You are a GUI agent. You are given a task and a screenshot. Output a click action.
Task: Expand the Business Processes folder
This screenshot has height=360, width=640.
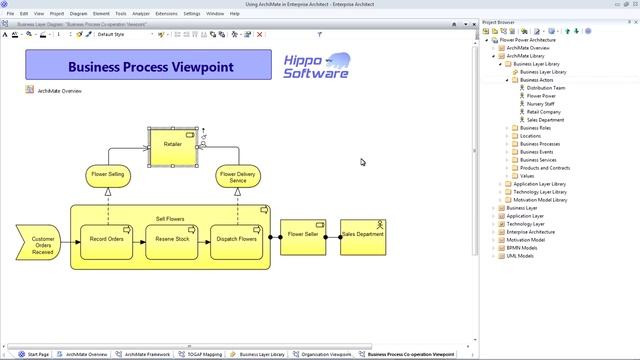tap(507, 144)
